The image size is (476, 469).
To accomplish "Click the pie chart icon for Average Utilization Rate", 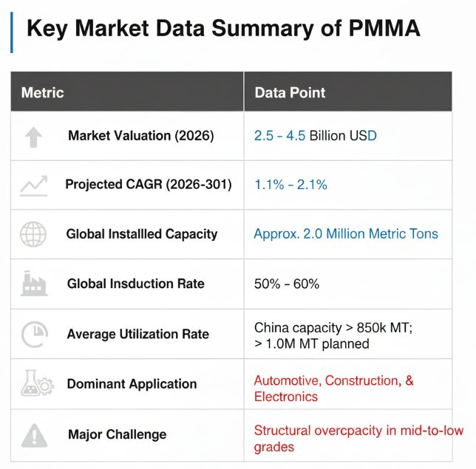I will [x=35, y=335].
